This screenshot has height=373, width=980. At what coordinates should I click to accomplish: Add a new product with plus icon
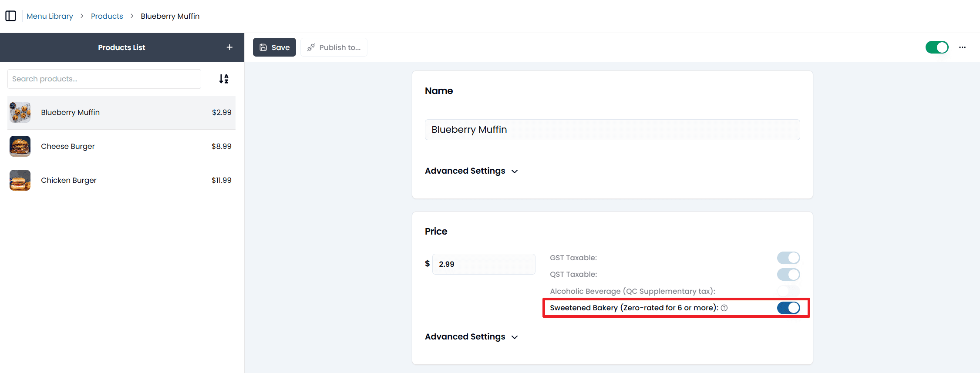click(x=229, y=47)
